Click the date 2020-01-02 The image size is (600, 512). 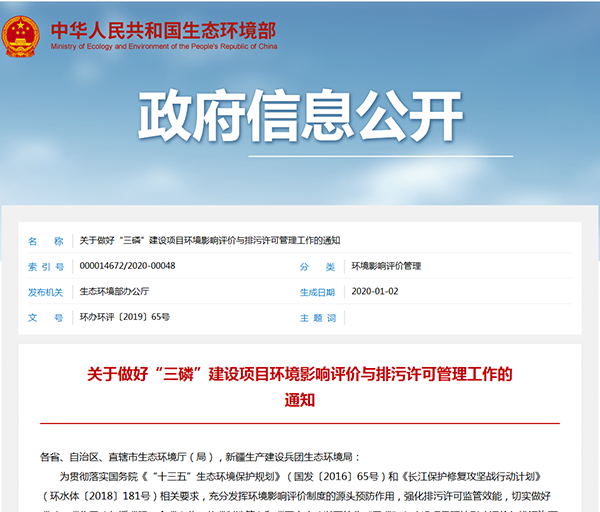tap(375, 292)
